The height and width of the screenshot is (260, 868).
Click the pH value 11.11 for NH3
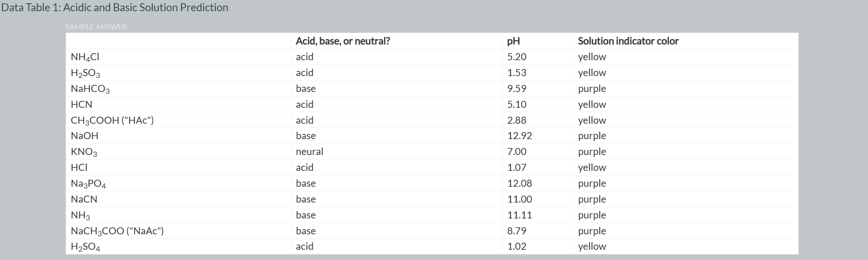(x=519, y=215)
